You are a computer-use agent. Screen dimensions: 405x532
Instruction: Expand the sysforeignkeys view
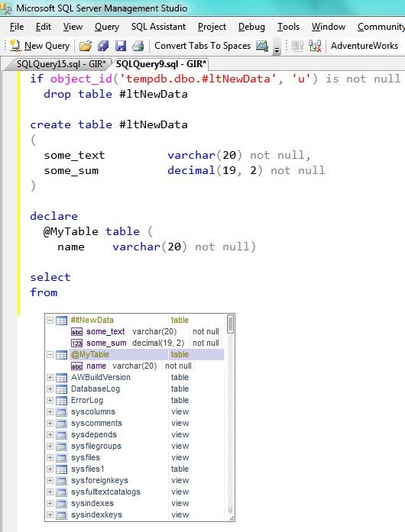[50, 480]
